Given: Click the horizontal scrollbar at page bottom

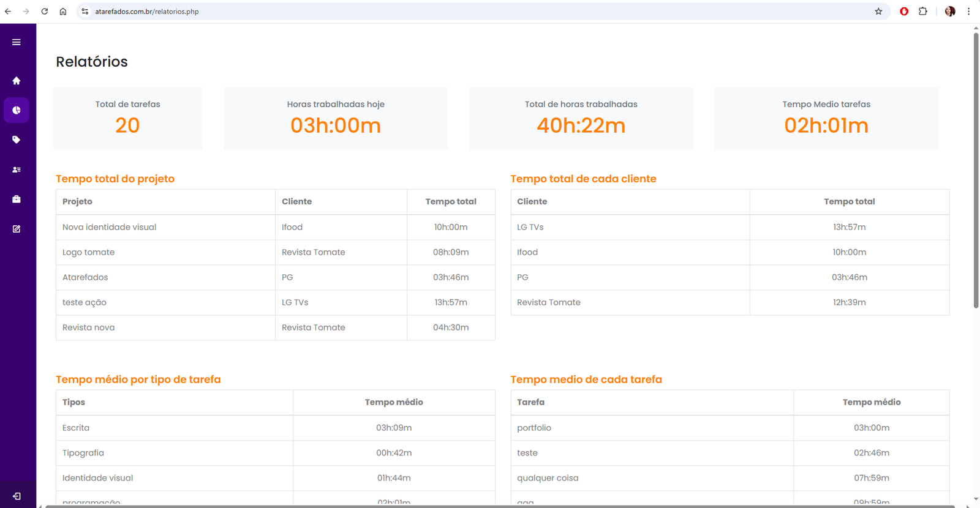Looking at the screenshot, I should click(x=490, y=506).
